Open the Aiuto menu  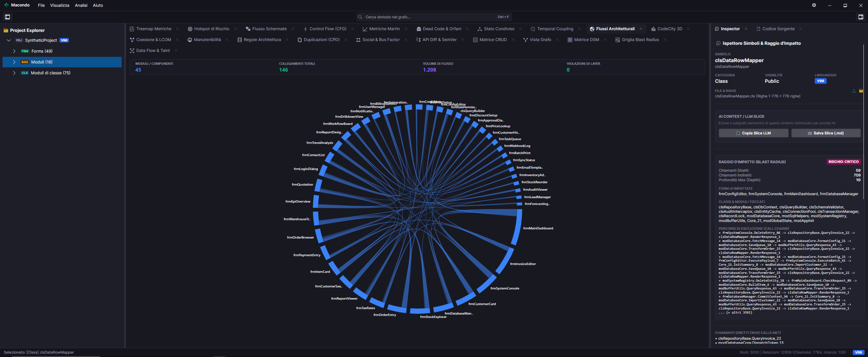[98, 5]
